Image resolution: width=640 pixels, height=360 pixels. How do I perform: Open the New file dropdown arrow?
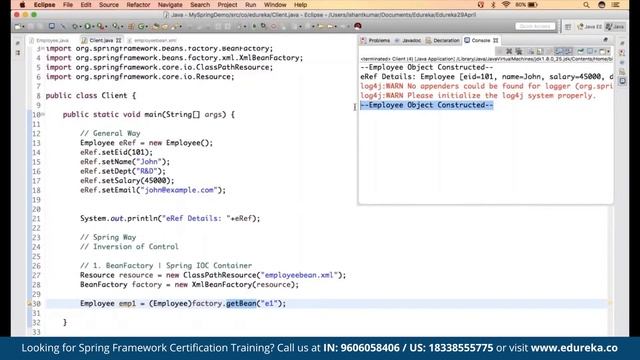click(23, 27)
